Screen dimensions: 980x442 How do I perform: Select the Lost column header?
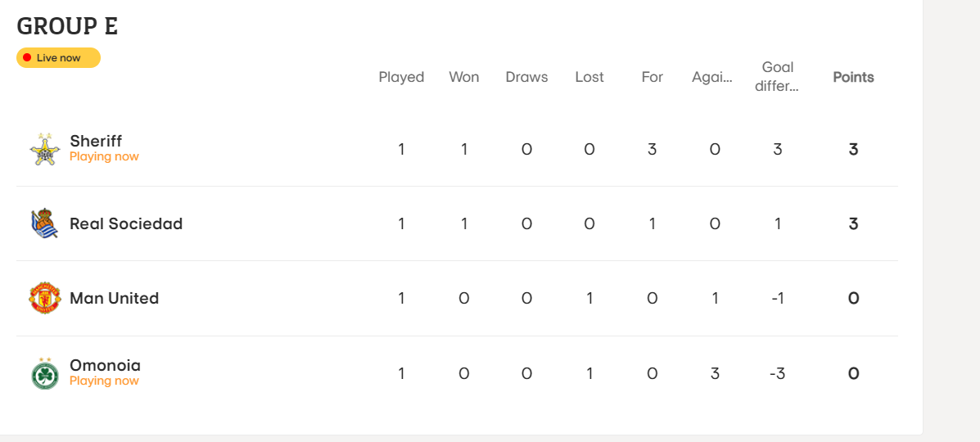(589, 78)
